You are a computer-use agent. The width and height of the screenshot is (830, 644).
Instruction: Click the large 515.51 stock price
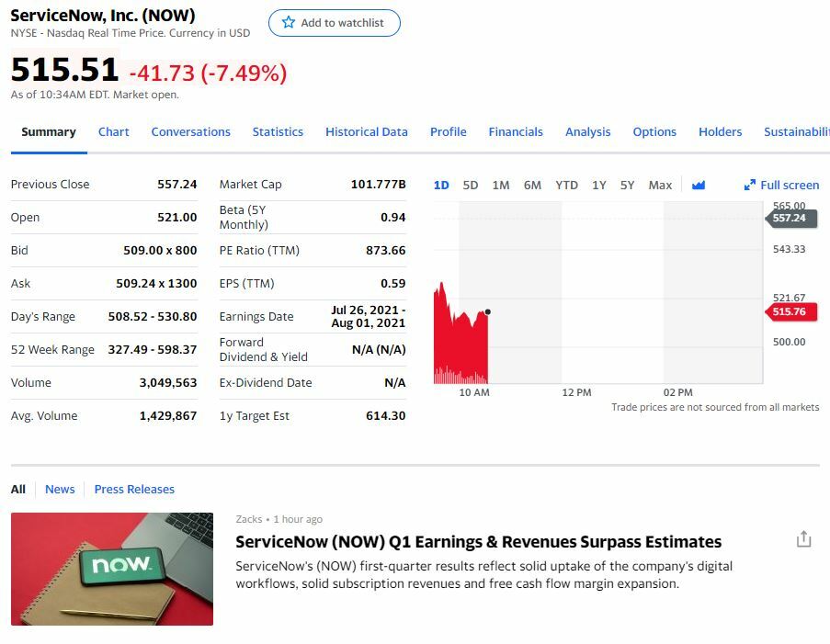[x=64, y=69]
